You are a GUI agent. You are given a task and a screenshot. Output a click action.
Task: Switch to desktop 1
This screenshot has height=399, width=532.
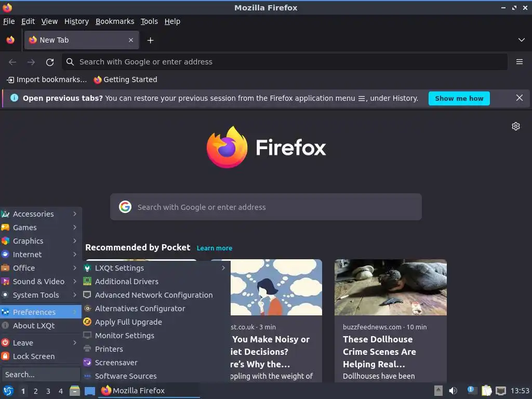pyautogui.click(x=23, y=391)
